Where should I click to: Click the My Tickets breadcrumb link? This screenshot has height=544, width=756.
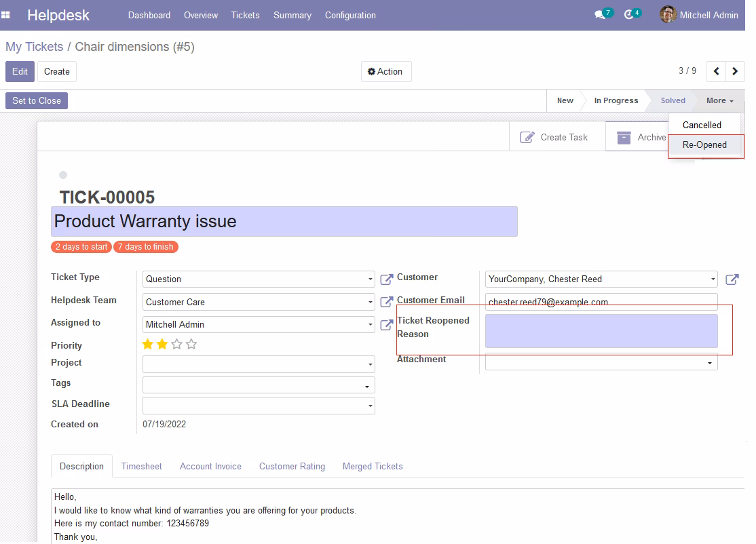click(x=34, y=47)
